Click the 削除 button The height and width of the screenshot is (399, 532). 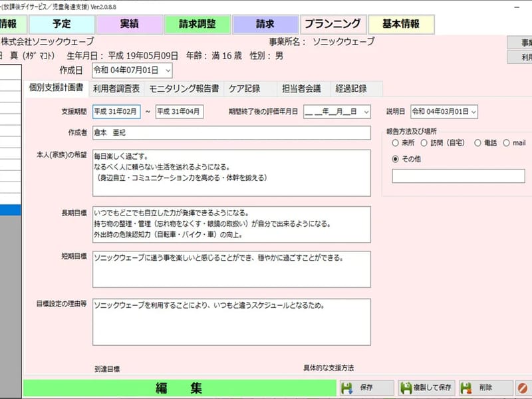coord(486,388)
